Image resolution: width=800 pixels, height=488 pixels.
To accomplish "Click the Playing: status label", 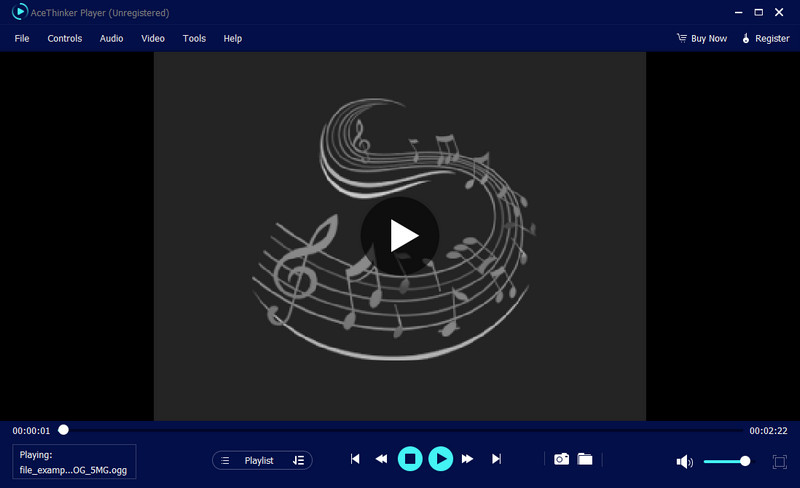I will 36,454.
